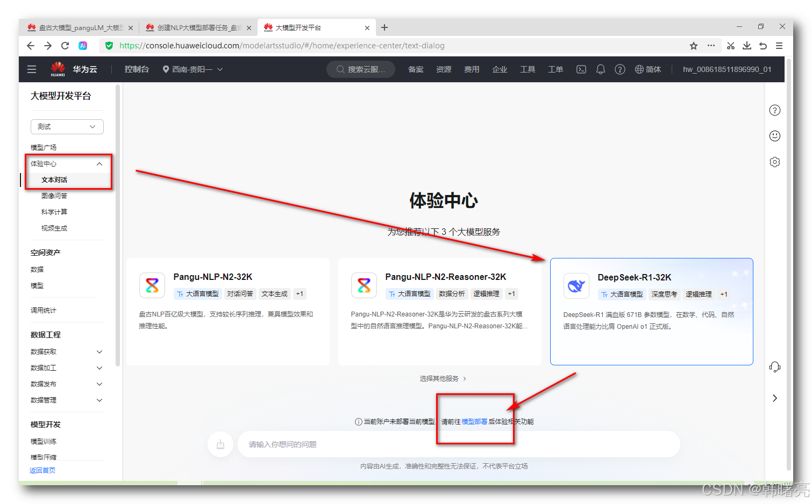812x504 pixels.
Task: Open the 费用 header menu
Action: click(472, 69)
